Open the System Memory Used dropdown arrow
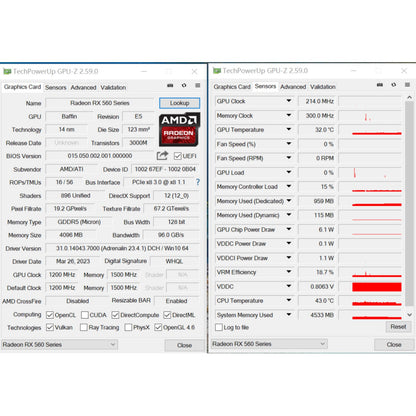Image resolution: width=416 pixels, height=416 pixels. pyautogui.click(x=289, y=315)
